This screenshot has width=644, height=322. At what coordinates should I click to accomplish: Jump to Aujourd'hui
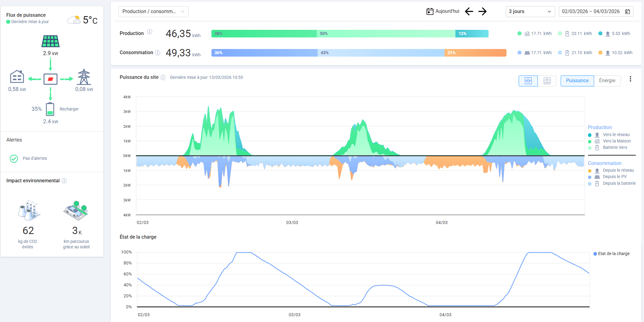pos(443,12)
